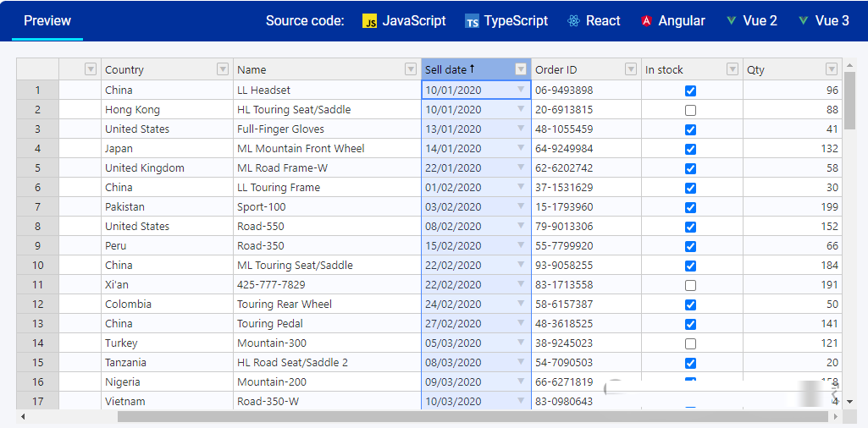Open the Name column filter menu
This screenshot has width=868, height=428.
411,69
